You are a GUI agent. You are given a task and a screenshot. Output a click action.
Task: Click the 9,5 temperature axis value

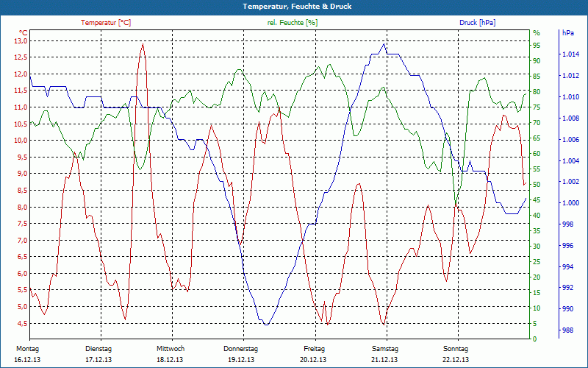click(x=23, y=157)
